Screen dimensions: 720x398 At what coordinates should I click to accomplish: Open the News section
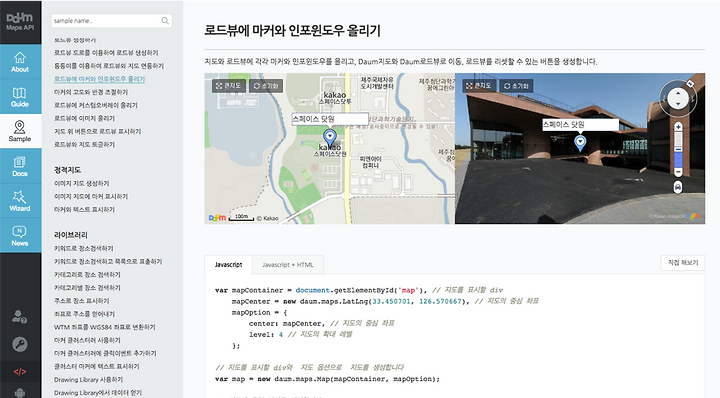pyautogui.click(x=20, y=236)
